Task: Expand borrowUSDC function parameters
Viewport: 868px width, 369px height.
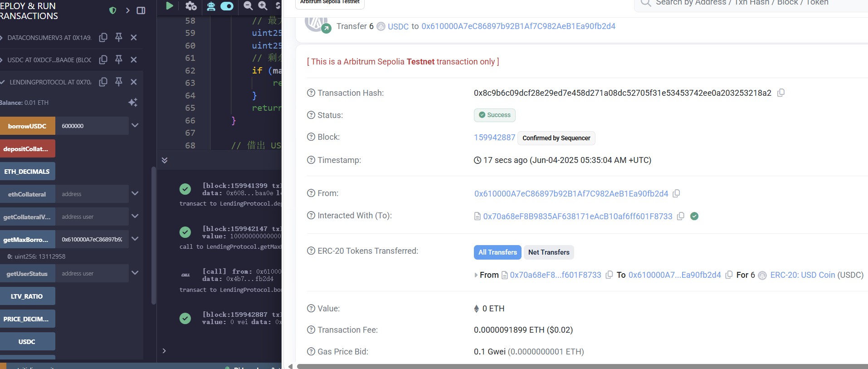Action: point(135,125)
